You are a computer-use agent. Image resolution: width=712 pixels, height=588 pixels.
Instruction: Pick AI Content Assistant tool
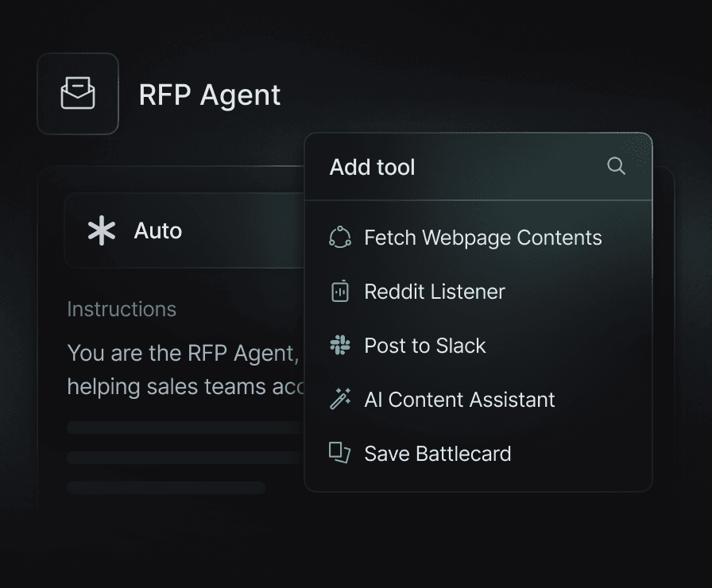(478, 399)
